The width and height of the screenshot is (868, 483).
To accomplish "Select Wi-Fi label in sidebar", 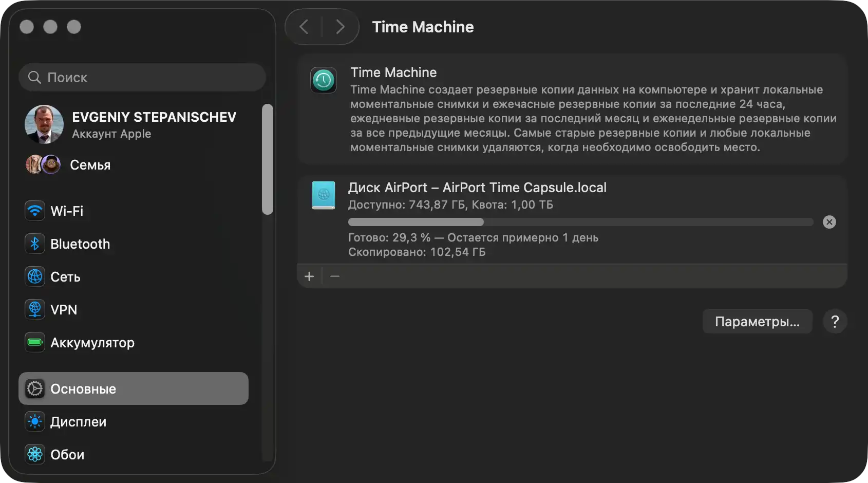I will [x=67, y=211].
